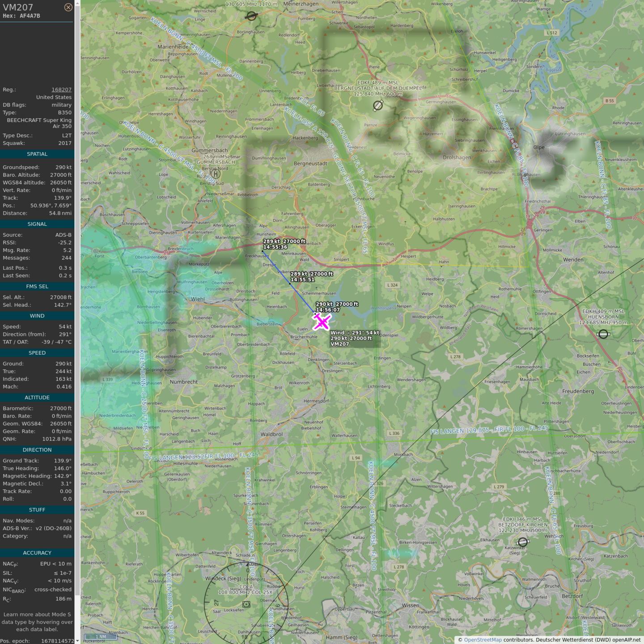Click the WIND section header
The width and height of the screenshot is (644, 644).
[37, 316]
